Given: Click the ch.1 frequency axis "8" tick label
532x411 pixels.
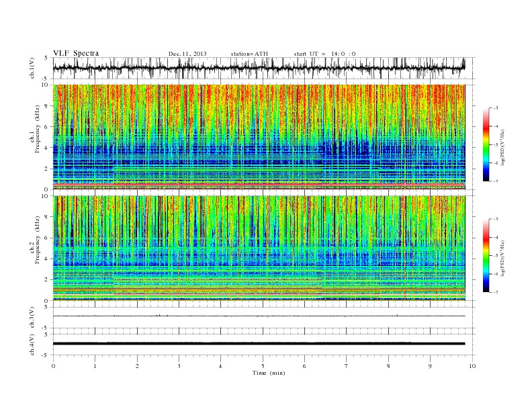Looking at the screenshot, I should pyautogui.click(x=47, y=106).
